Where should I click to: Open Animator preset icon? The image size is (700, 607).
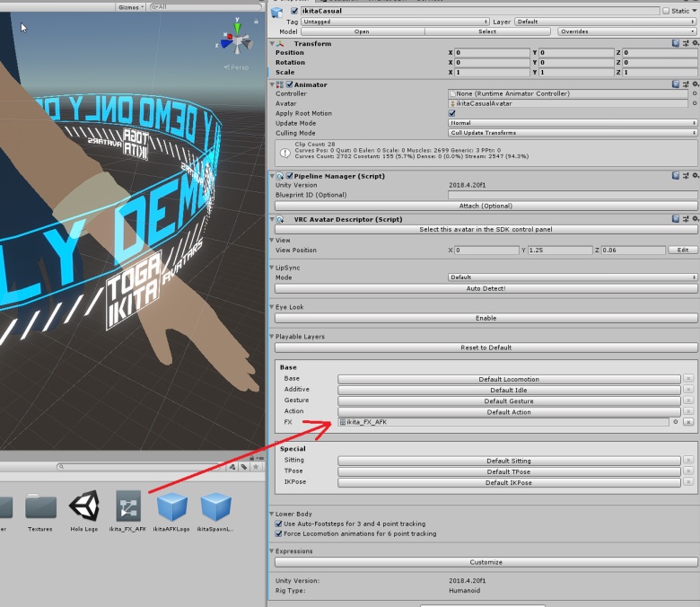click(x=686, y=84)
